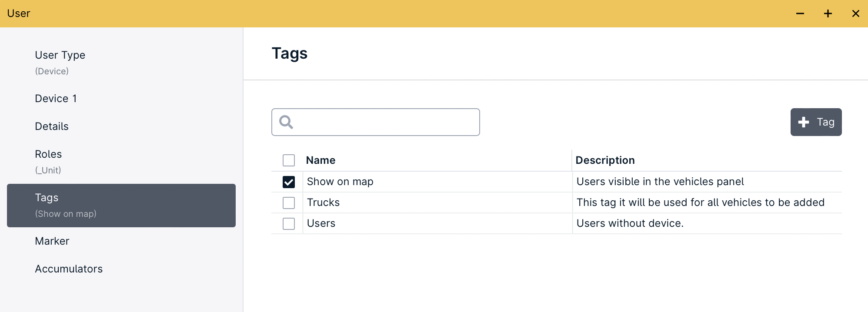Add a new tag with the Tag button
This screenshot has width=868, height=312.
click(816, 122)
